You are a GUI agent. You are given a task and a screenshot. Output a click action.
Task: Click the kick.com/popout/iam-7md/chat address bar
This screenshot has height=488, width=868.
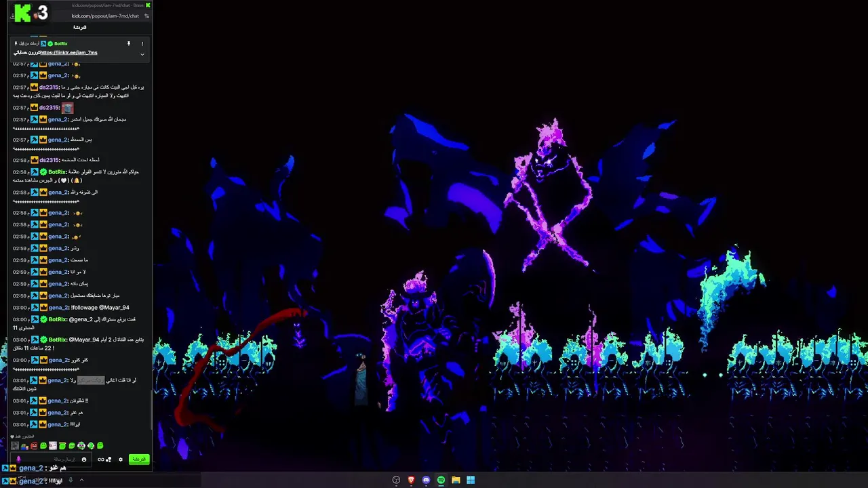tap(105, 16)
